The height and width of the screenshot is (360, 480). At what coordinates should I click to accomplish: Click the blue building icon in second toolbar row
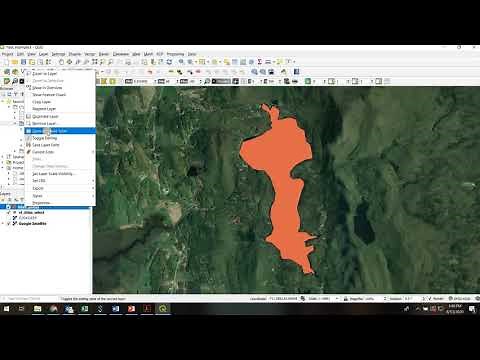click(297, 72)
